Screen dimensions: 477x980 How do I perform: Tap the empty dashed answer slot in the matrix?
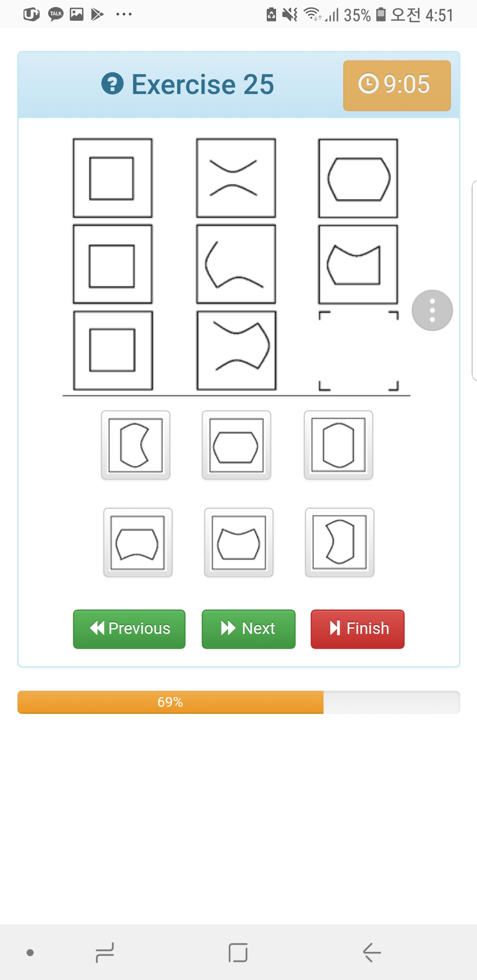click(x=359, y=351)
